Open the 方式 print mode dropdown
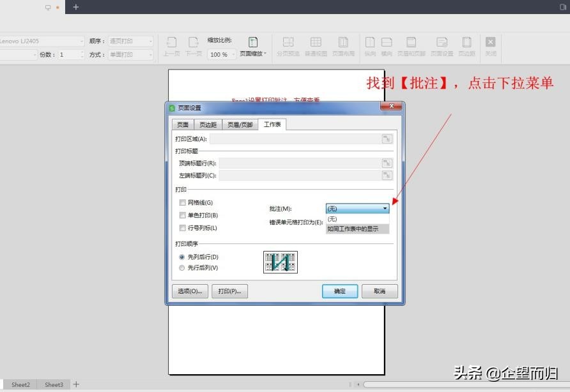The height and width of the screenshot is (392, 570). (130, 54)
